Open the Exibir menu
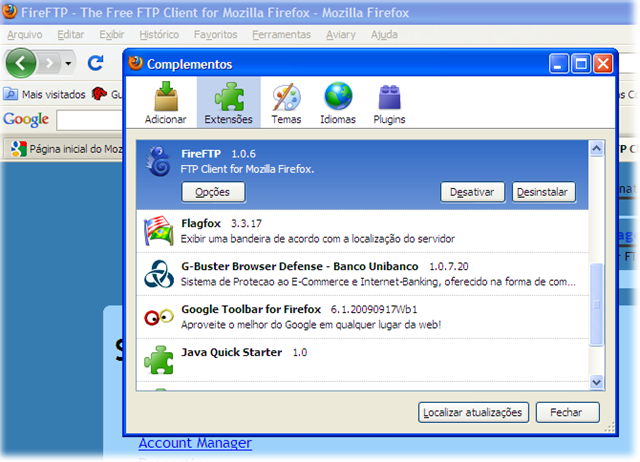 (x=111, y=35)
